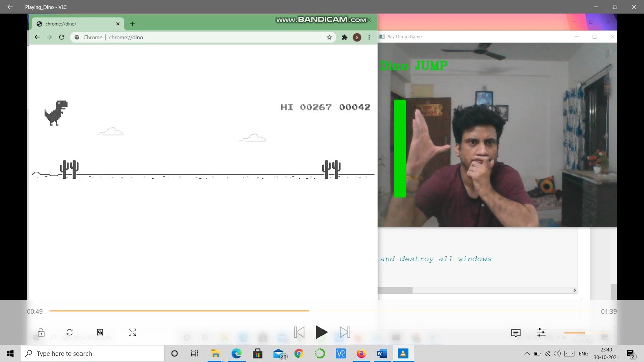Open the green circular app on taskbar
The image size is (644, 362).
[x=320, y=353]
